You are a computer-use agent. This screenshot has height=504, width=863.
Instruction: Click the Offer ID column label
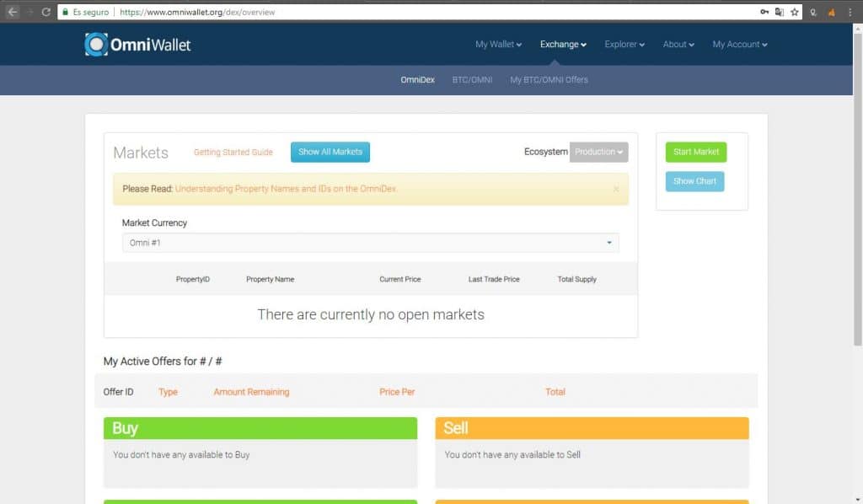pos(118,392)
